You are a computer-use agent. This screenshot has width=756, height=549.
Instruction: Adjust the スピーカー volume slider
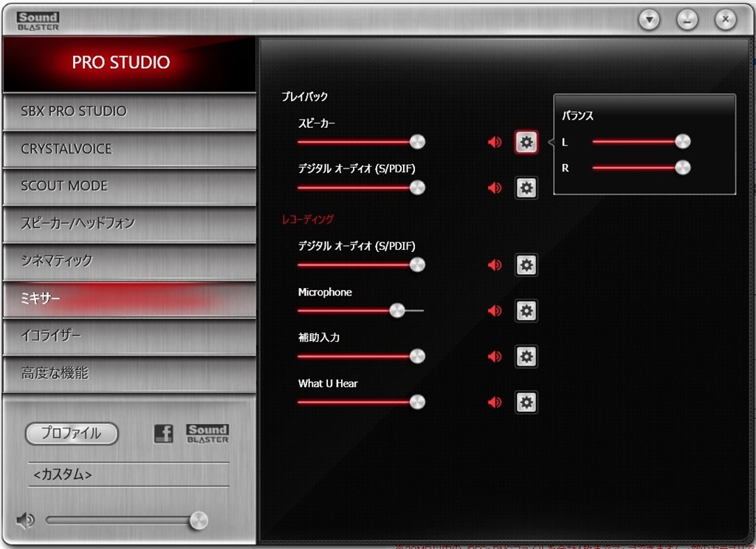point(361,142)
